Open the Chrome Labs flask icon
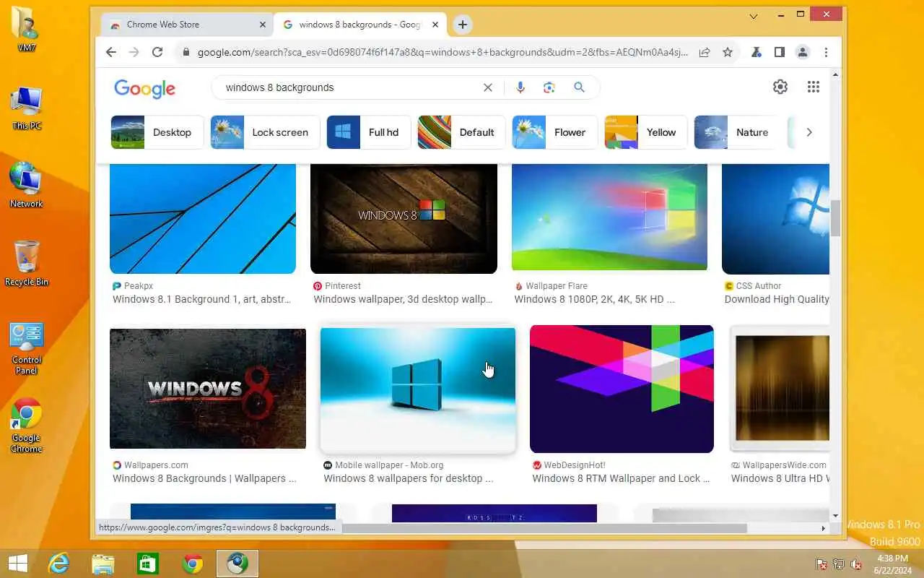Screen dimensions: 924x578 [x=757, y=52]
